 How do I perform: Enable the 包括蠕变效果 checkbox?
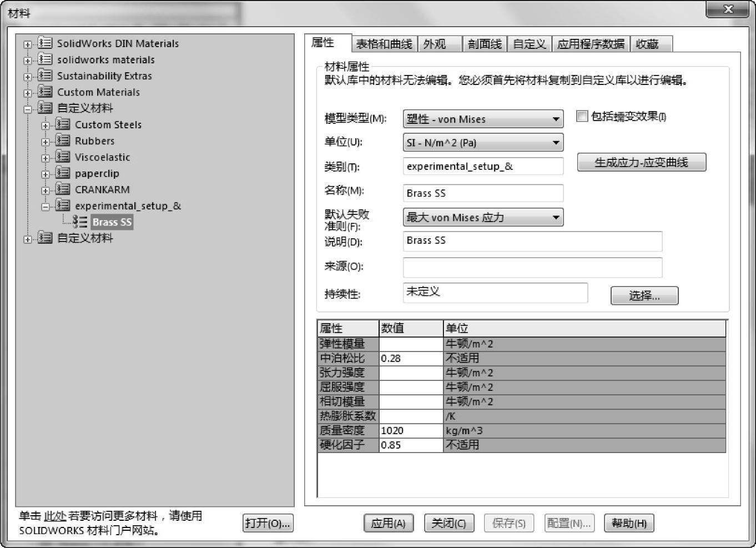pos(582,116)
